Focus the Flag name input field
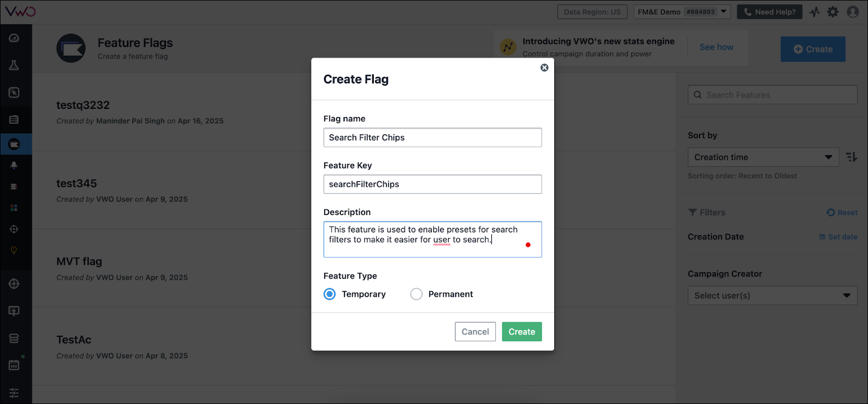Viewport: 868px width, 404px height. coord(432,138)
